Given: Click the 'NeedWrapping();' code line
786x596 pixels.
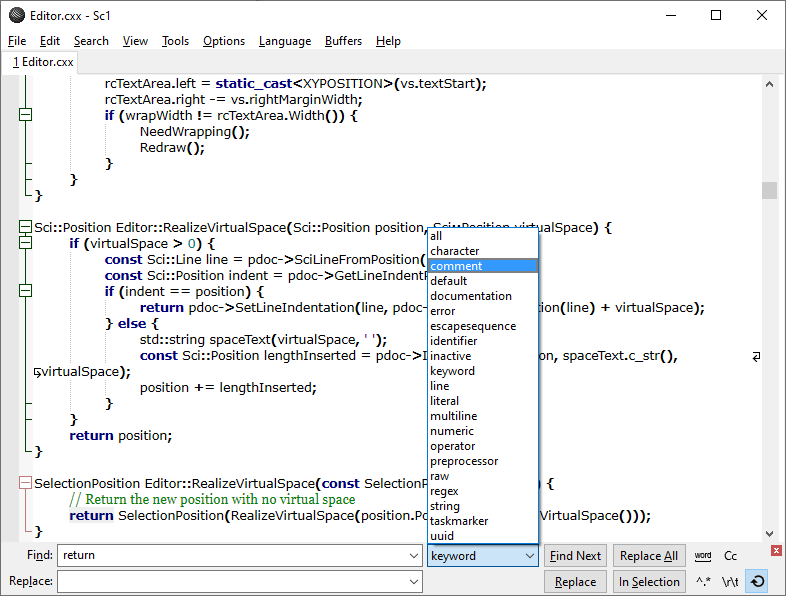Looking at the screenshot, I should (194, 132).
